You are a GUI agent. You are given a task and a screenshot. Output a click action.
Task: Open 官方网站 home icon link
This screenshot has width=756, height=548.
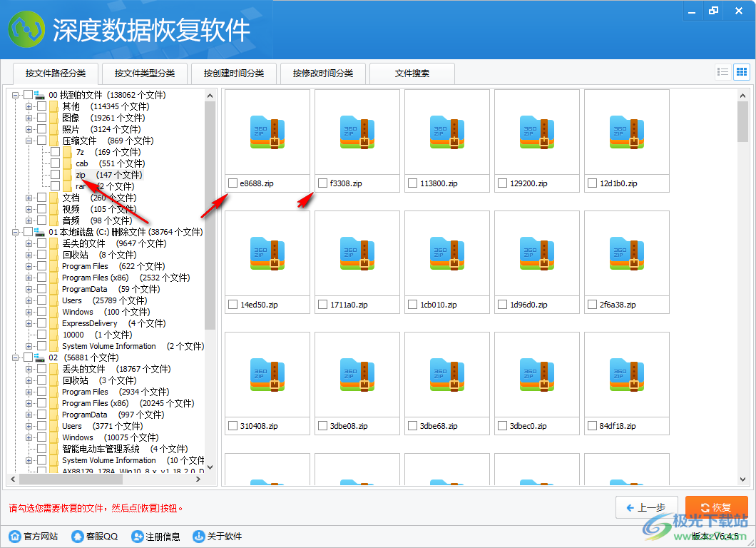coord(15,537)
